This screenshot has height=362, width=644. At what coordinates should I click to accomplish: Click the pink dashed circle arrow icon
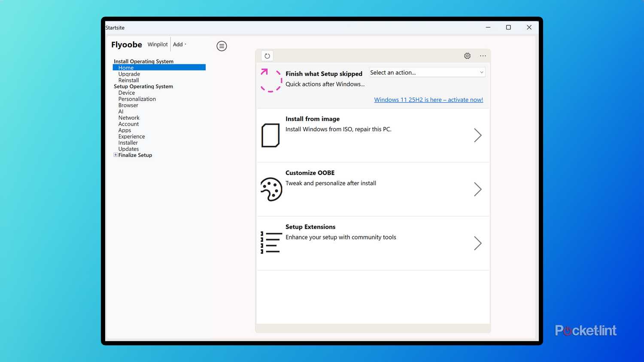click(271, 80)
